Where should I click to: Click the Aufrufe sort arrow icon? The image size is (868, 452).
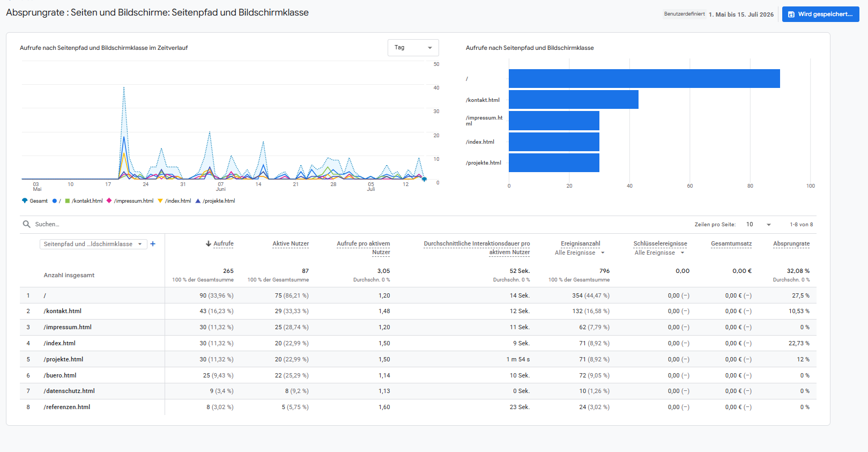pos(209,243)
